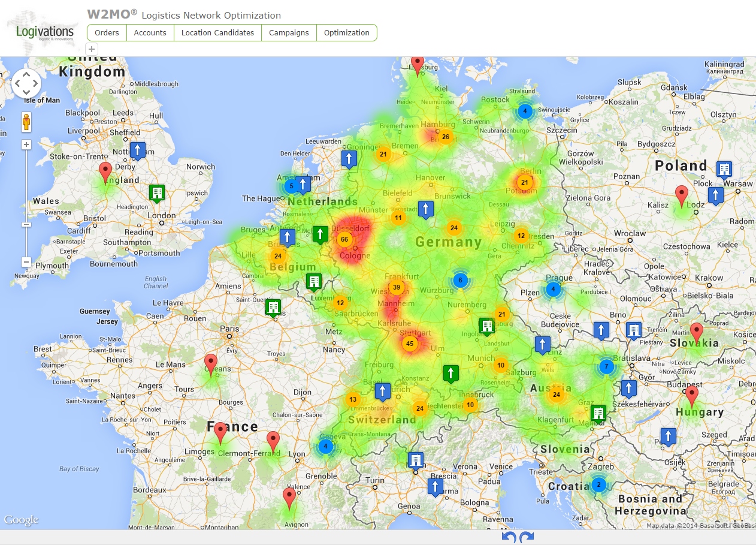Click the zoom slider handle
The image size is (756, 545).
point(26,224)
